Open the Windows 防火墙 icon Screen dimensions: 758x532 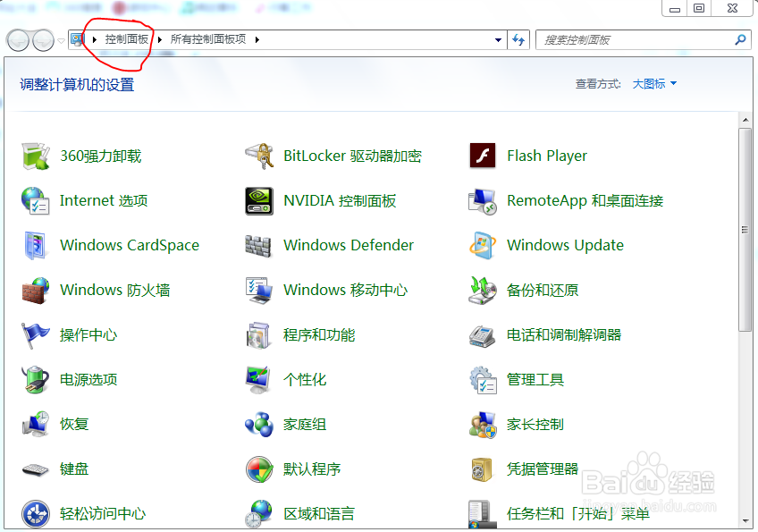click(35, 291)
